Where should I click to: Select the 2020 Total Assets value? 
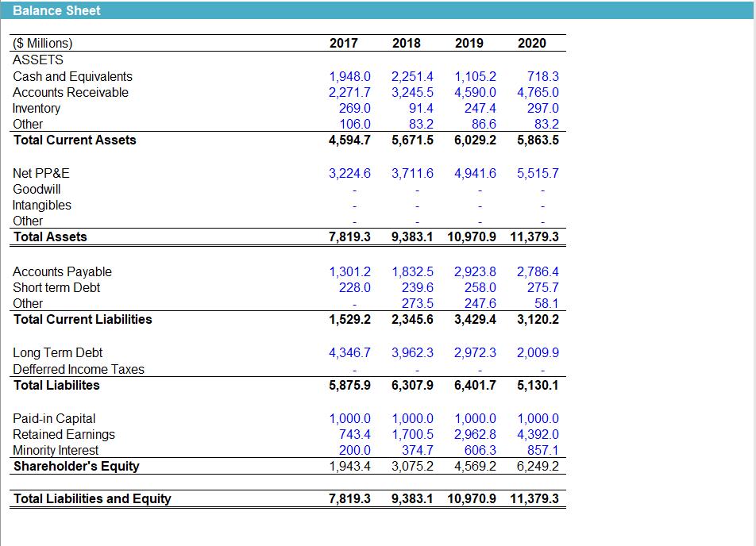point(534,237)
